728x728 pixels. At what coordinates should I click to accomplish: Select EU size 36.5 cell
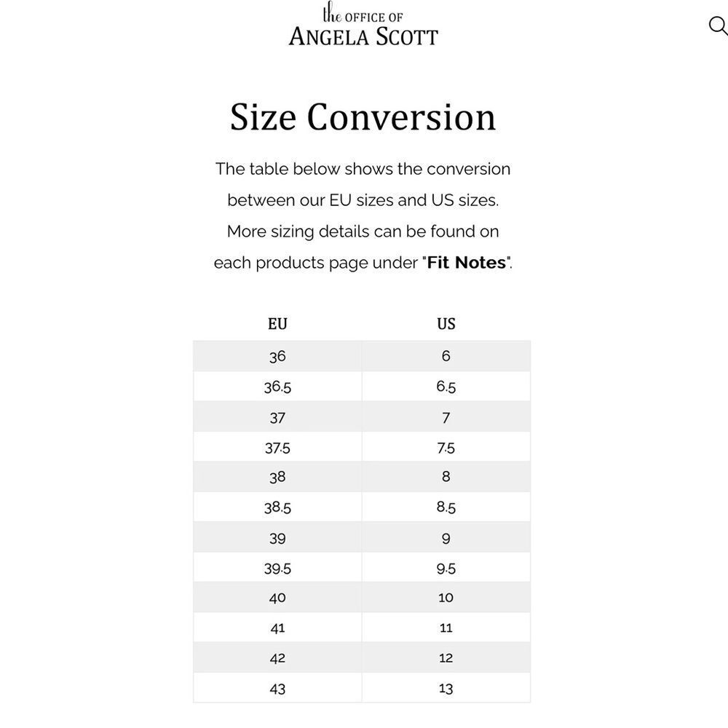[277, 387]
